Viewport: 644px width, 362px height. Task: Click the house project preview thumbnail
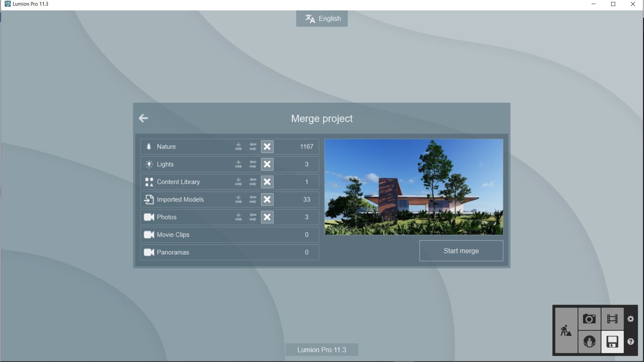(414, 187)
